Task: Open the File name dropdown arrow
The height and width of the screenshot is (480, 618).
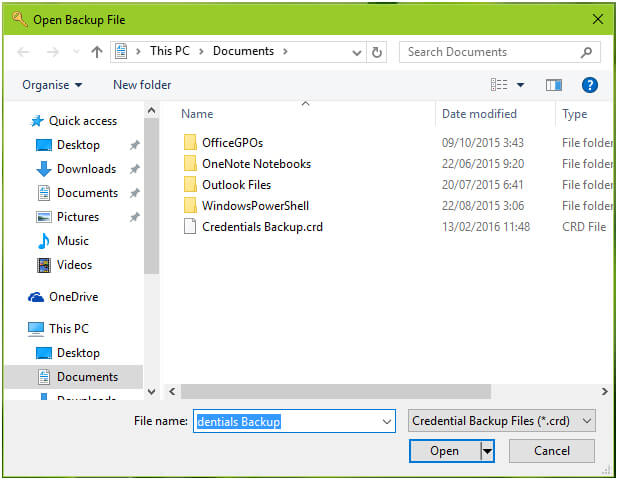Action: coord(387,421)
